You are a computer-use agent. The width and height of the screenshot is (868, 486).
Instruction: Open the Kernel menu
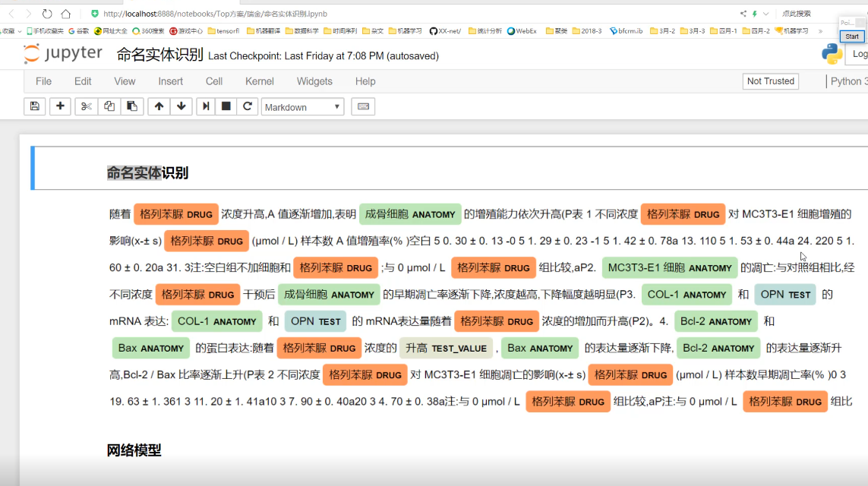[259, 81]
